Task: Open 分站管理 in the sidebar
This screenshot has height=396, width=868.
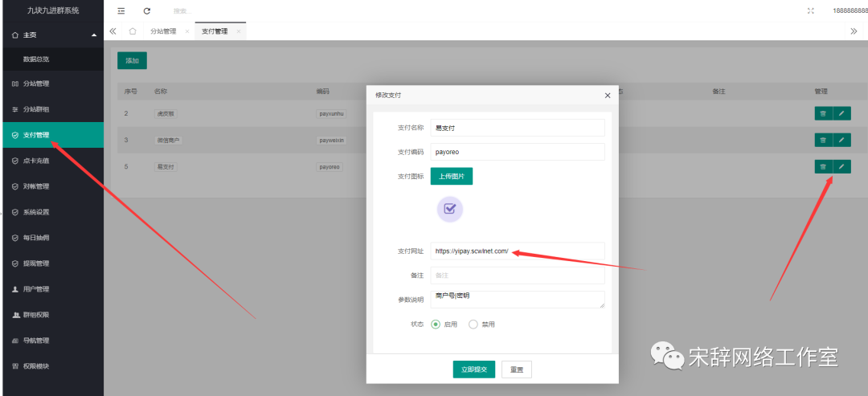Action: point(52,84)
